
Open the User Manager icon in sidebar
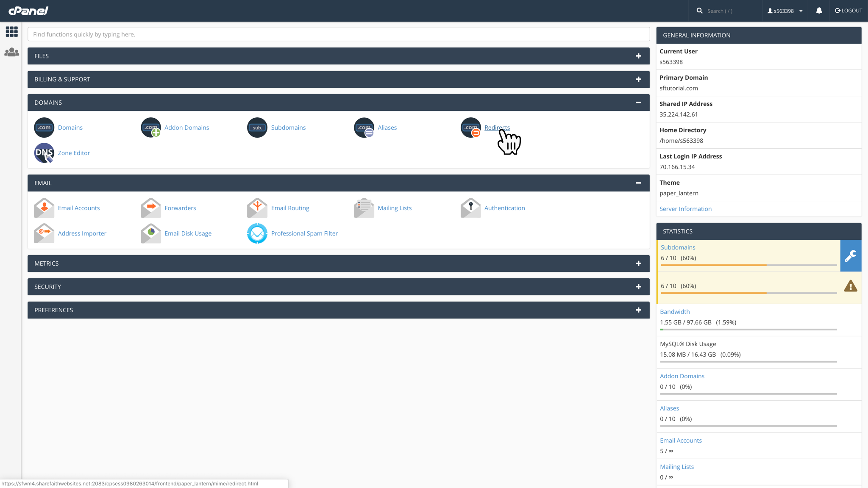11,52
